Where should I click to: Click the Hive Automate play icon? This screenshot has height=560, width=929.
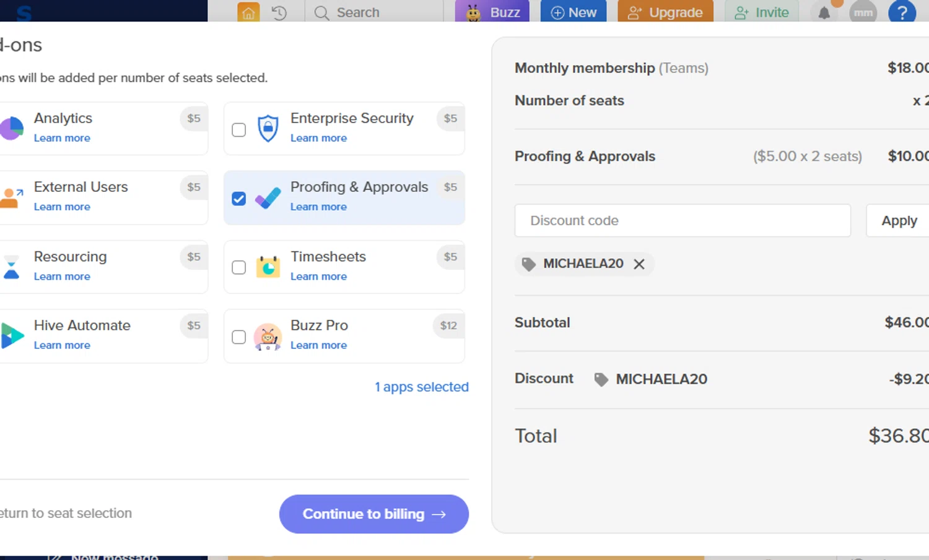12,336
